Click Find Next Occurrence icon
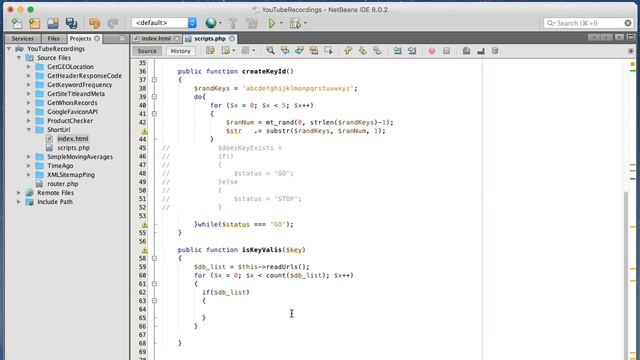 (299, 51)
